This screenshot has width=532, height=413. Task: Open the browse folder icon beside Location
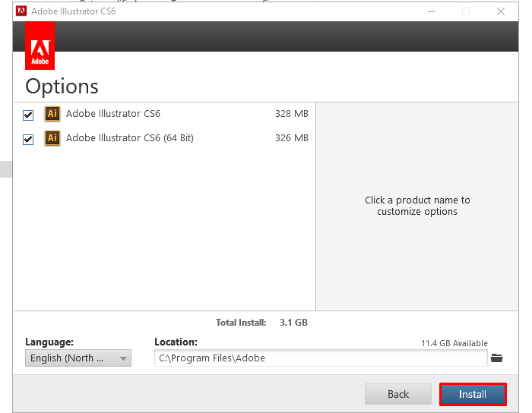pos(497,358)
